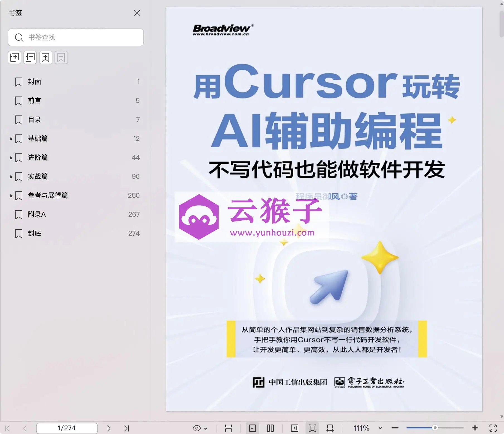Expand the 基础篇 bookmark triangle
The width and height of the screenshot is (504, 434).
point(11,139)
